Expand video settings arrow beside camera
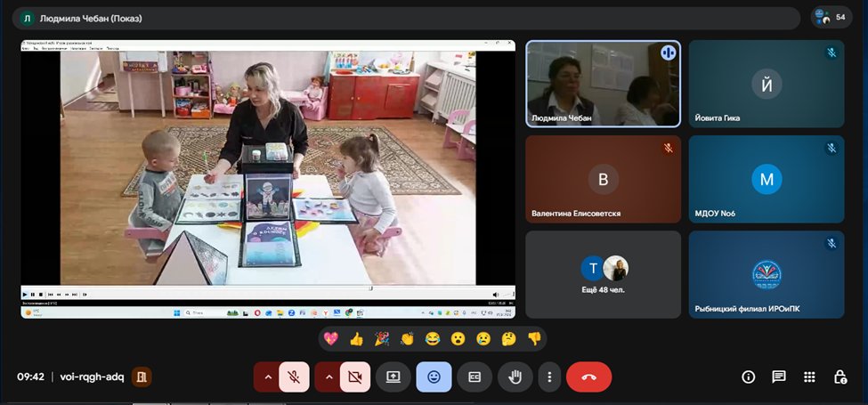 [x=328, y=377]
